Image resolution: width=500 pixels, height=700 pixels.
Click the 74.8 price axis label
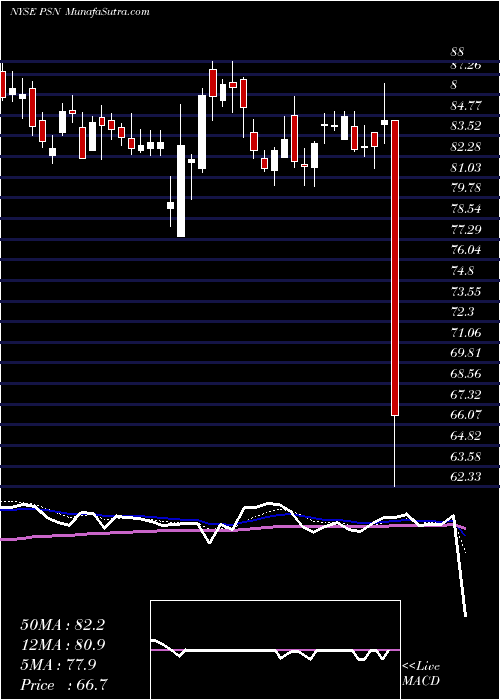click(x=462, y=271)
